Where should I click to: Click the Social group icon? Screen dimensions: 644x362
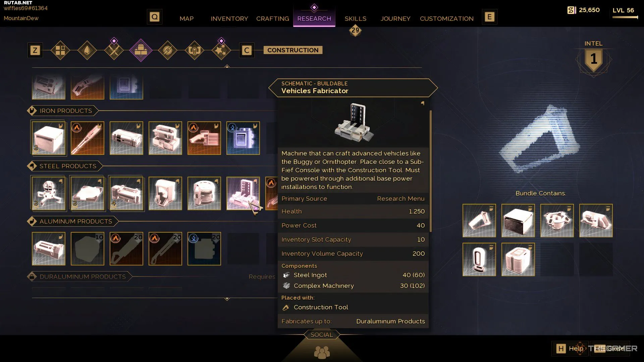[x=322, y=352]
